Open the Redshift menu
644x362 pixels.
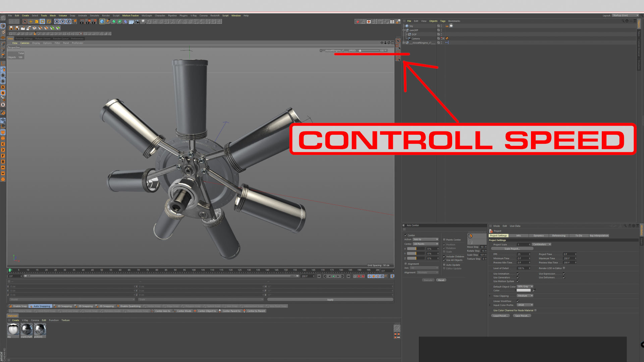click(x=215, y=15)
